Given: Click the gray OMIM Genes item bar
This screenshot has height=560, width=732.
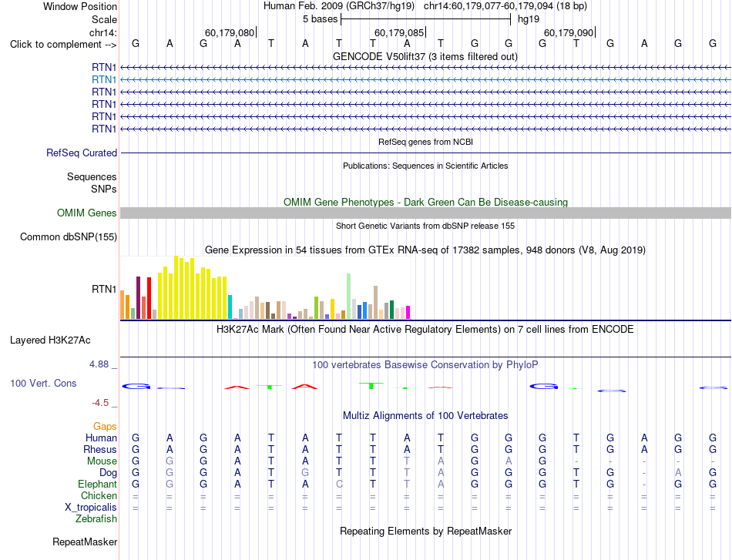Looking at the screenshot, I should 425,213.
